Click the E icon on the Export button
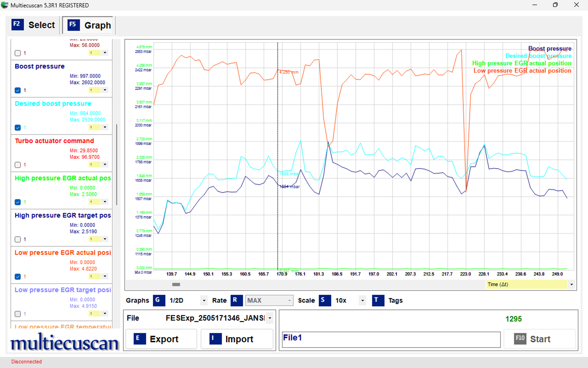Screen dimensions: 588x368 [x=139, y=339]
